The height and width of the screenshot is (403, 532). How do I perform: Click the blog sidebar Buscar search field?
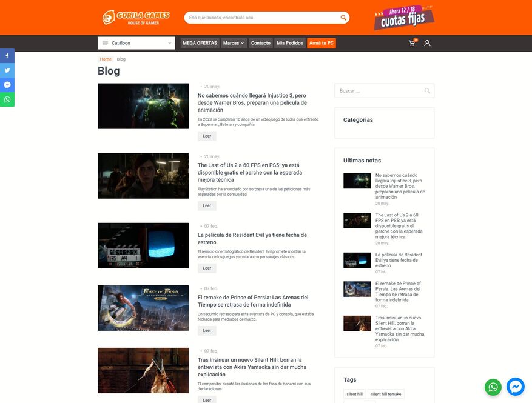(x=379, y=91)
